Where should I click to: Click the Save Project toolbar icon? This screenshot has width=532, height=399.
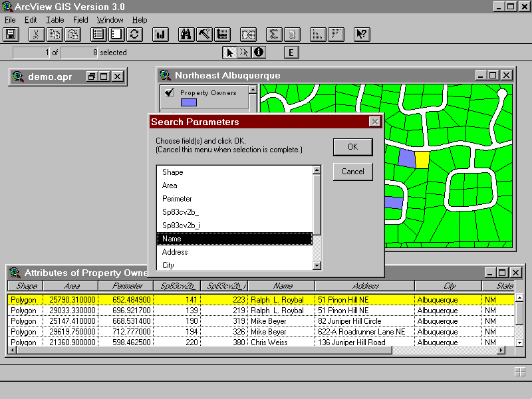click(11, 35)
